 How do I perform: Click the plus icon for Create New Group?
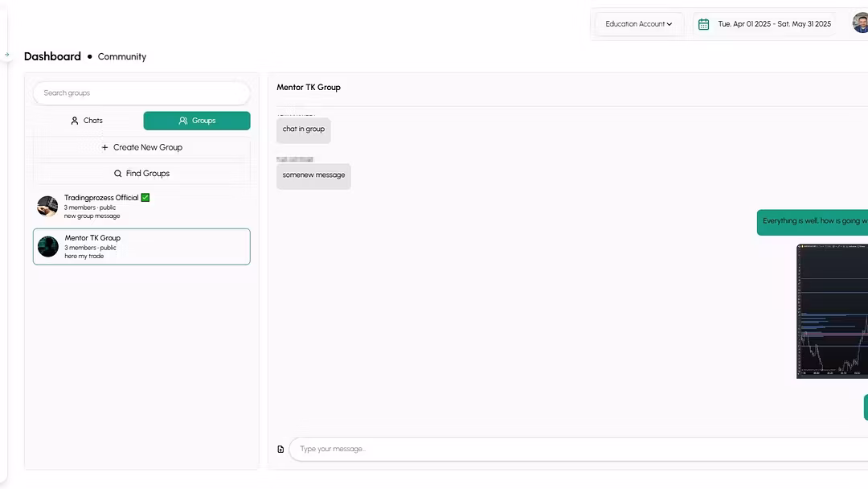[x=104, y=147]
